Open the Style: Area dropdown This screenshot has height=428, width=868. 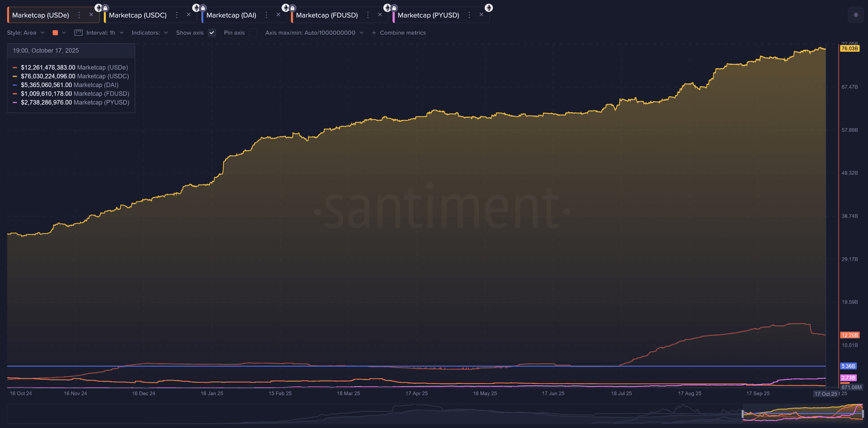pos(25,33)
